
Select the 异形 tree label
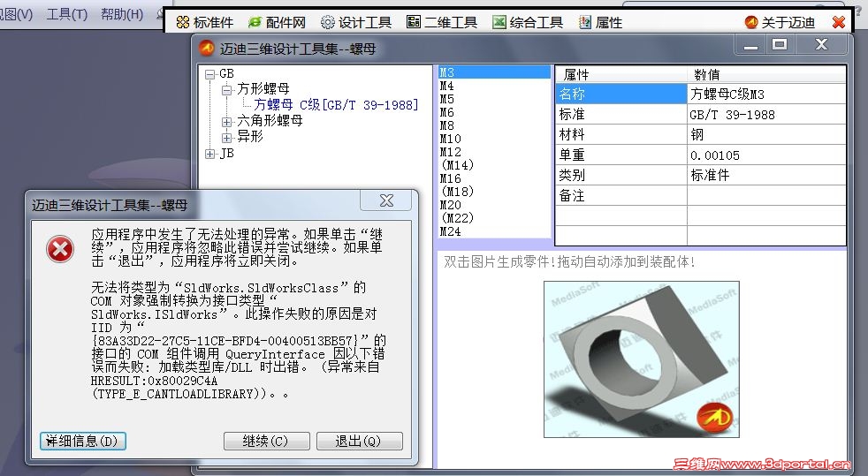[x=249, y=137]
